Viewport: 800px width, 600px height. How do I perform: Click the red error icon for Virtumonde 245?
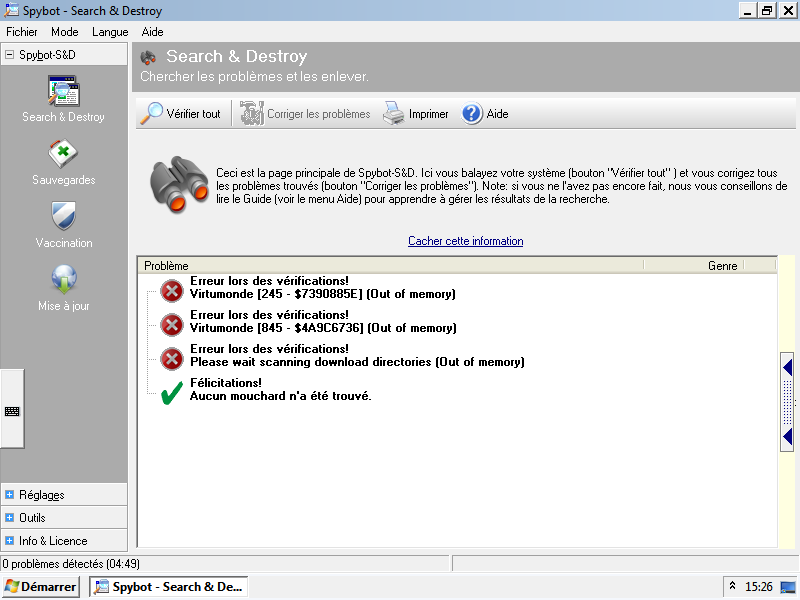172,290
